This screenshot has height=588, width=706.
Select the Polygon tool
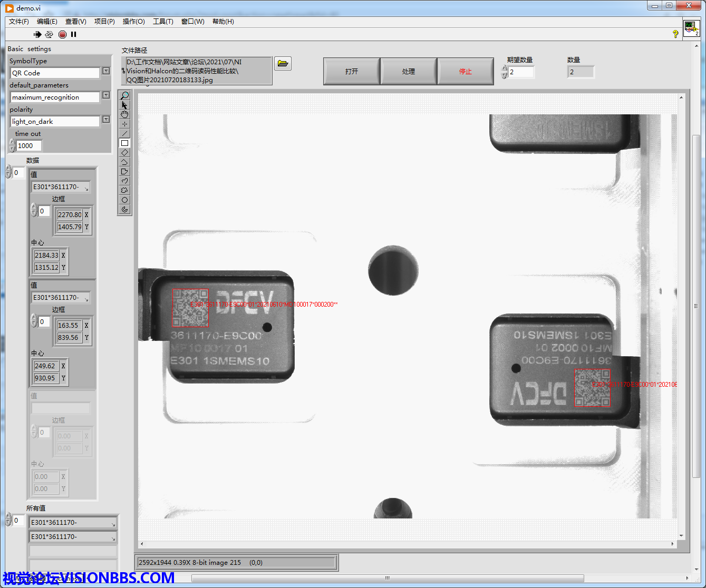[x=124, y=171]
